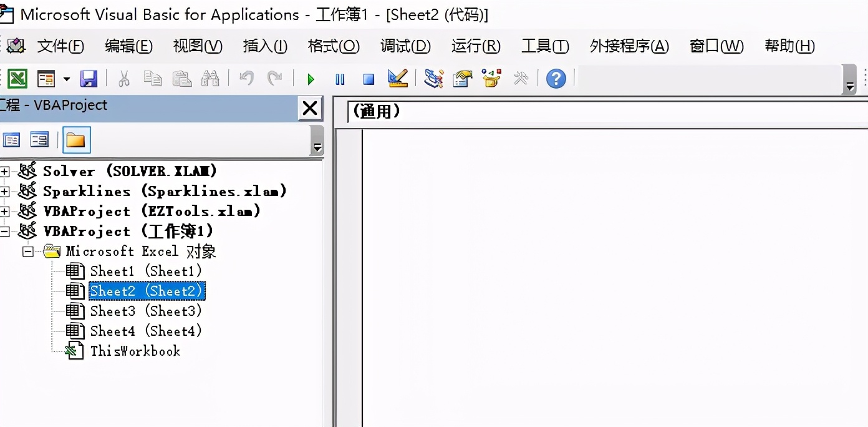The image size is (868, 427).
Task: Click the Undo arrow icon
Action: (246, 79)
